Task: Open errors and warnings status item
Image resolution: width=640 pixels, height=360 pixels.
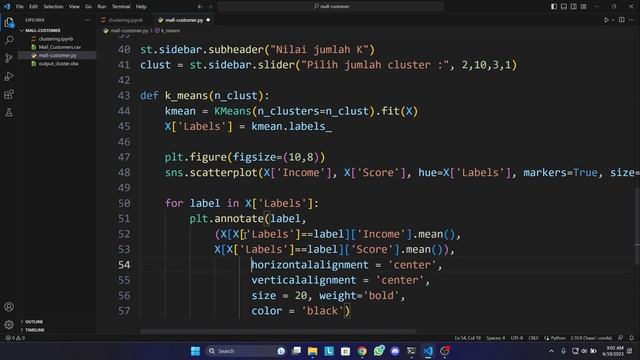Action: [15, 338]
